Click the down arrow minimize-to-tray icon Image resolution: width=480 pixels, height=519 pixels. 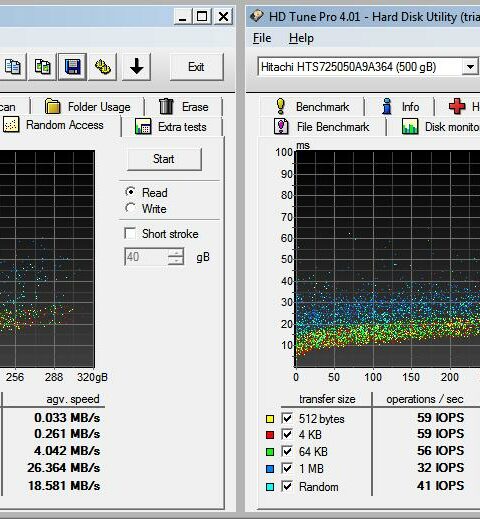pyautogui.click(x=136, y=67)
